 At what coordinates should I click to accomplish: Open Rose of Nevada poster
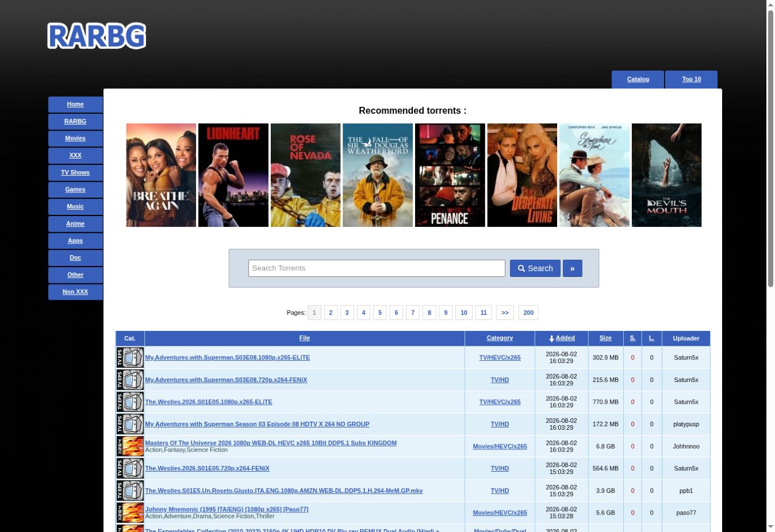coord(305,175)
